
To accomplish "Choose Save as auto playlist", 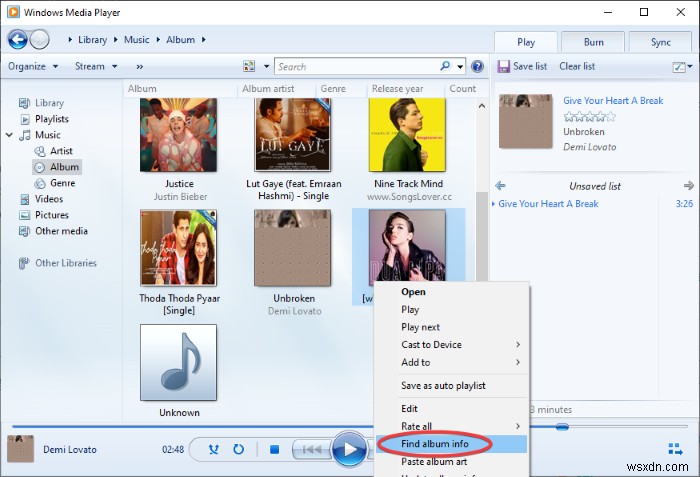I will click(451, 385).
